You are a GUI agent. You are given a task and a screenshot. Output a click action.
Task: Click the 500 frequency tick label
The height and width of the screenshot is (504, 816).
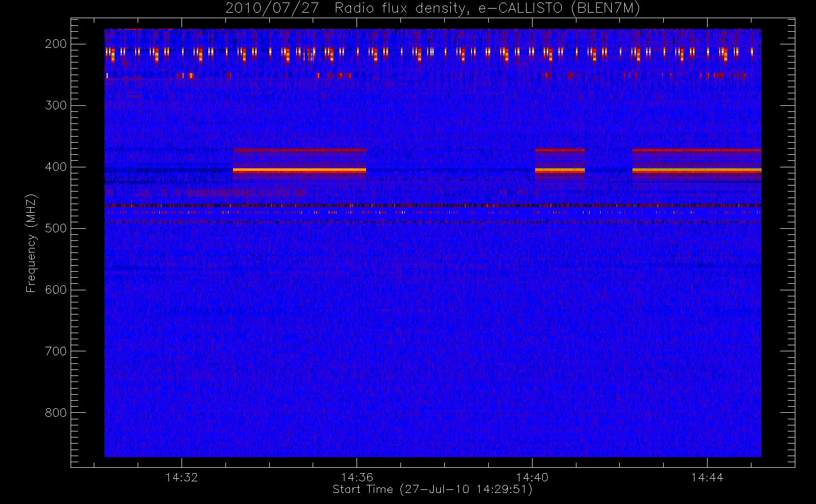pyautogui.click(x=56, y=228)
